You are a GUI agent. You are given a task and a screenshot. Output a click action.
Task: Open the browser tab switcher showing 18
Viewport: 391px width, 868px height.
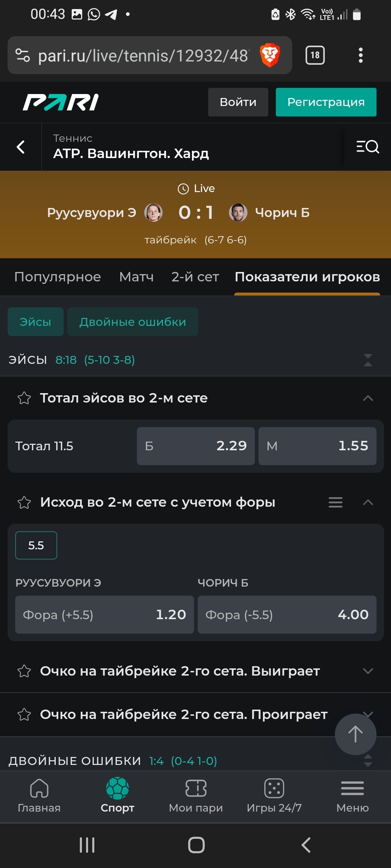[315, 55]
